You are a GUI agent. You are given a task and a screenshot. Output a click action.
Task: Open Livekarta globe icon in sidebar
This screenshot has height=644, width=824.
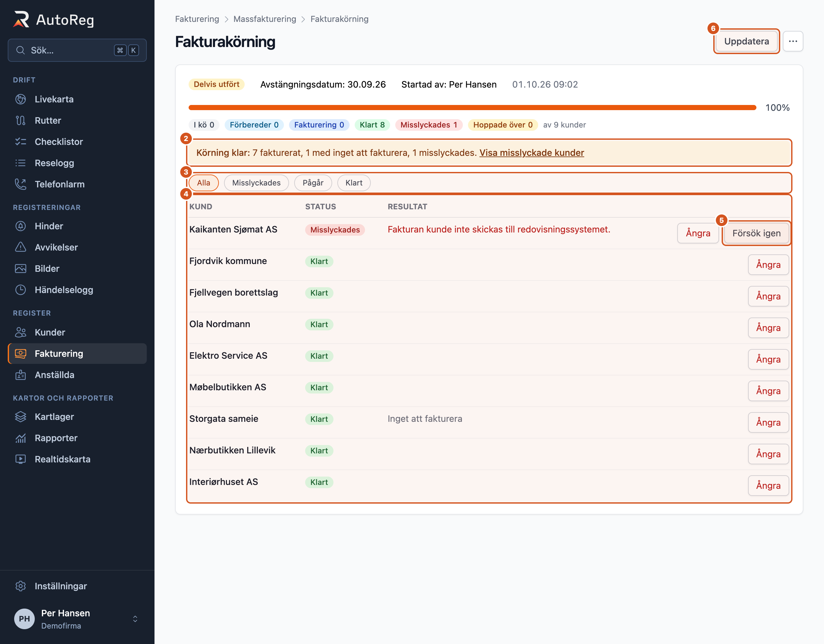point(20,99)
